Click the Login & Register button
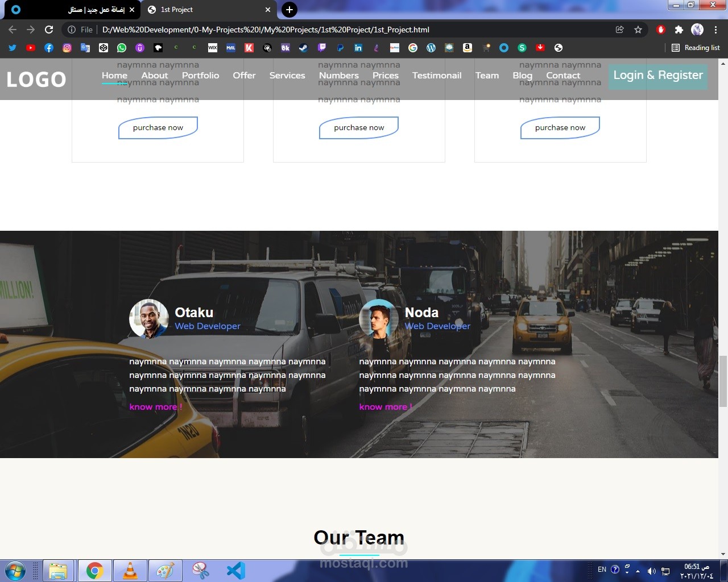 [x=658, y=76]
